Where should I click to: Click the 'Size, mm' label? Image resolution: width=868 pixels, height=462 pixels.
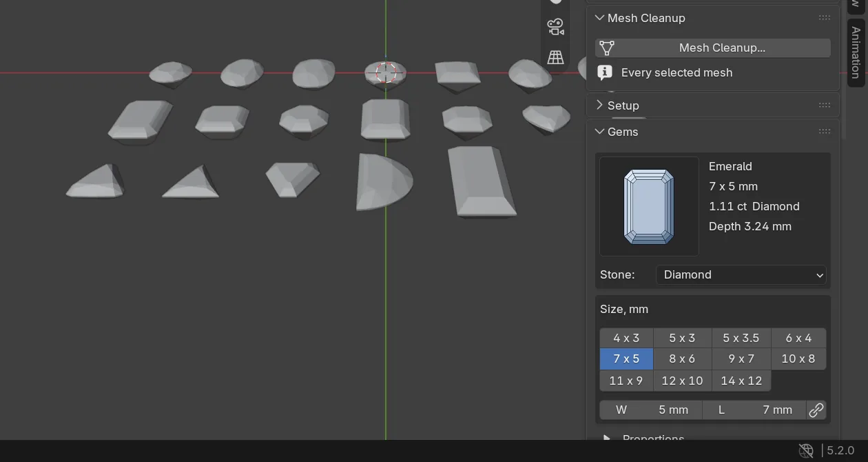624,309
